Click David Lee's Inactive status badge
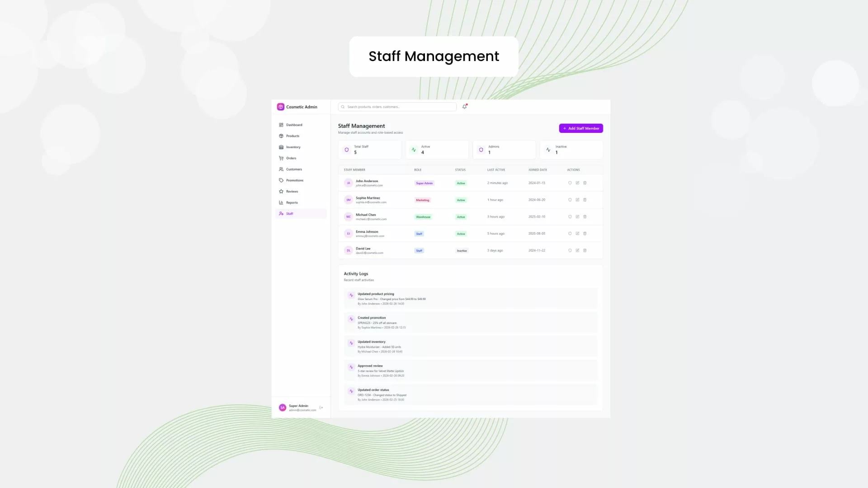The height and width of the screenshot is (488, 868). point(462,251)
